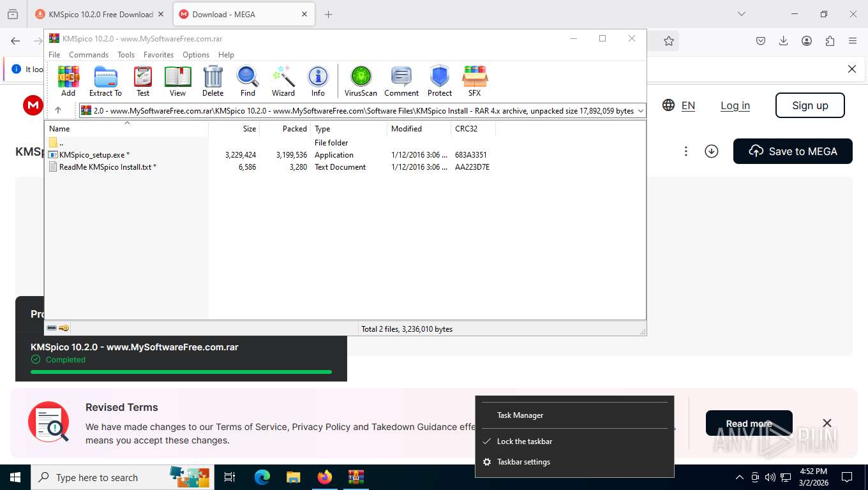Show archive Info icon
Screen dimensions: 868x490
pyautogui.click(x=318, y=81)
